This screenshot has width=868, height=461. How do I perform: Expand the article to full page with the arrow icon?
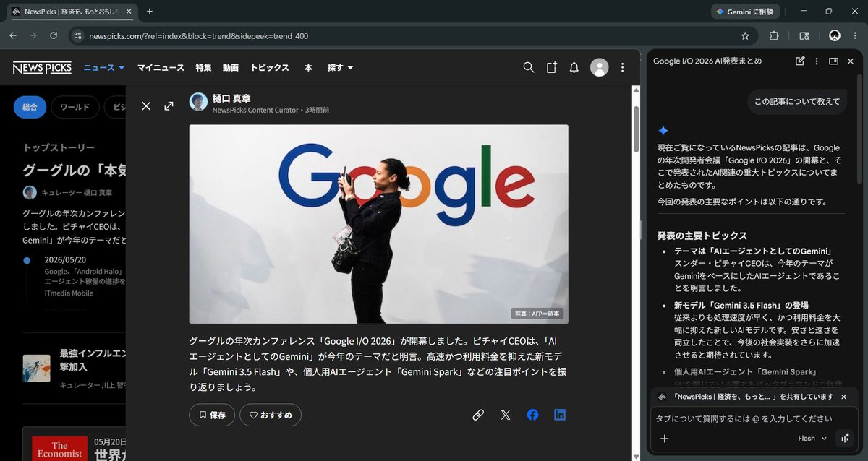[169, 105]
